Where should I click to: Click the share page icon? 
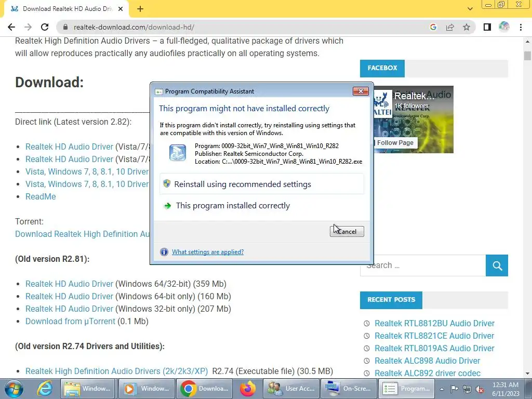(450, 27)
